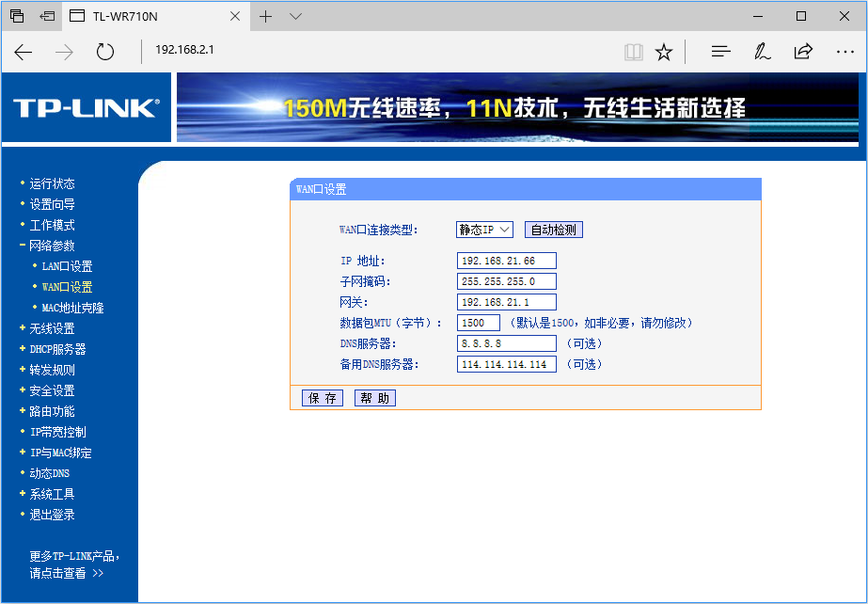868x604 pixels.
Task: Open the WAN口连接类型 dropdown (静态IP)
Action: [484, 230]
